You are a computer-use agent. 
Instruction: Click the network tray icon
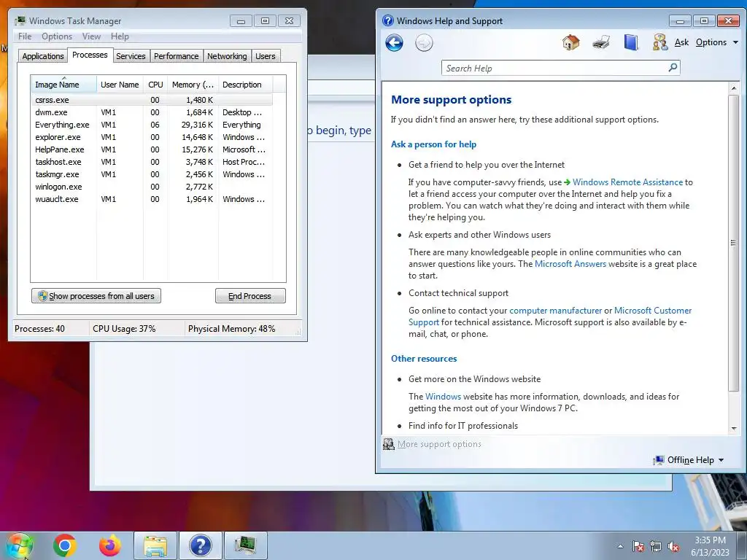[656, 546]
